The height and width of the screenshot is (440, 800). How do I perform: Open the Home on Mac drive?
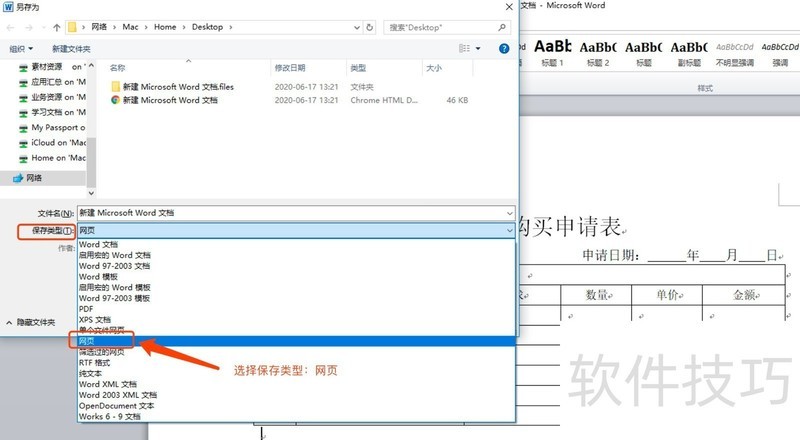(52, 158)
